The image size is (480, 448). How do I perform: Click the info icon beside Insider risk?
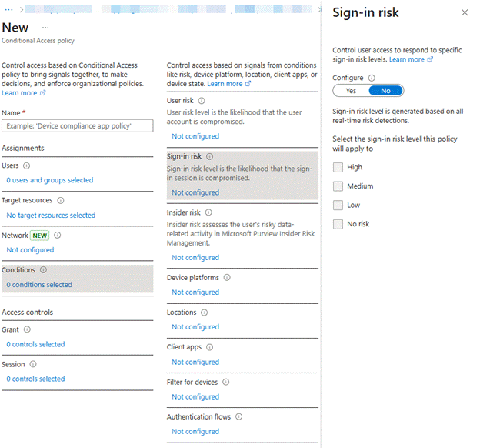tap(208, 212)
